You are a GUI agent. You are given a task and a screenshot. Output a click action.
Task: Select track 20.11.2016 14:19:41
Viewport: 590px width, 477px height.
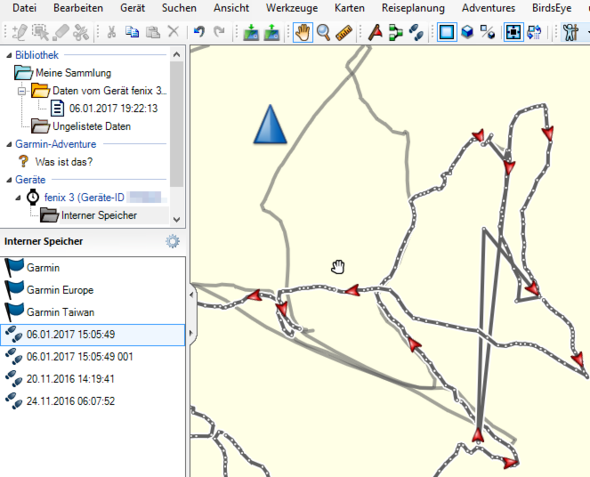tap(93, 379)
